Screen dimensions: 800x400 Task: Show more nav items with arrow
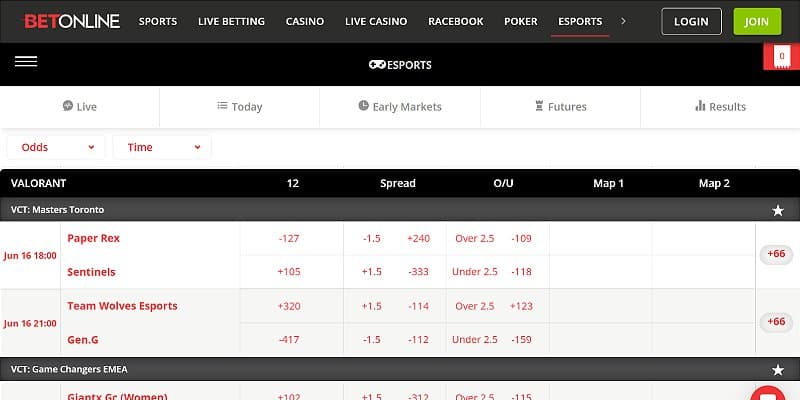click(x=624, y=21)
